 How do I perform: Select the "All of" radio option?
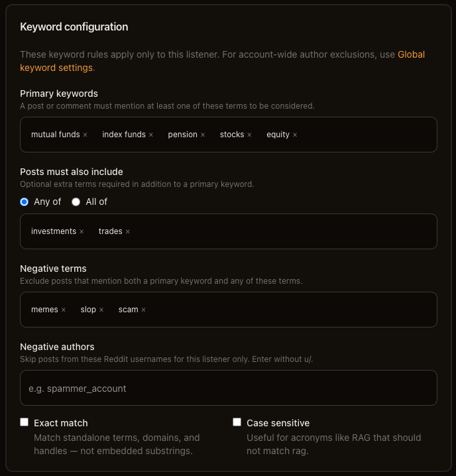[76, 202]
